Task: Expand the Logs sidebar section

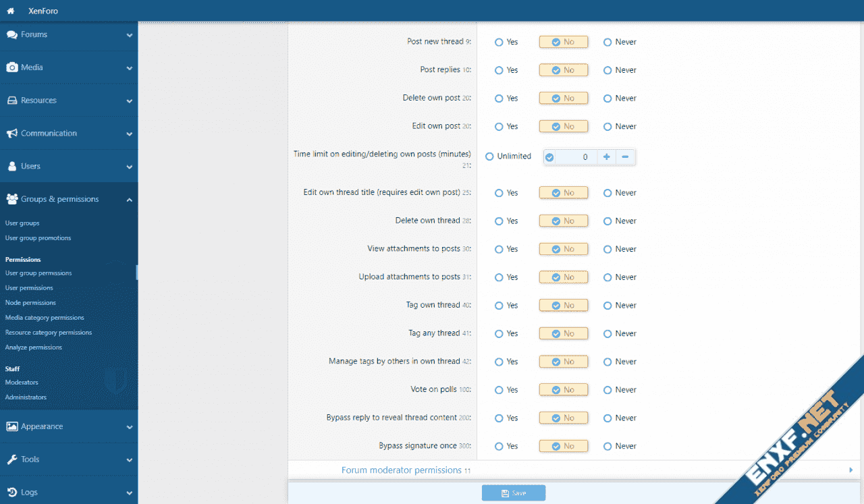Action: (129, 493)
